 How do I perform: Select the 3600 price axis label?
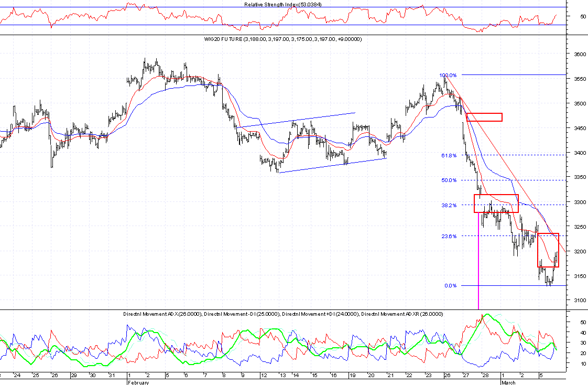tap(577, 55)
